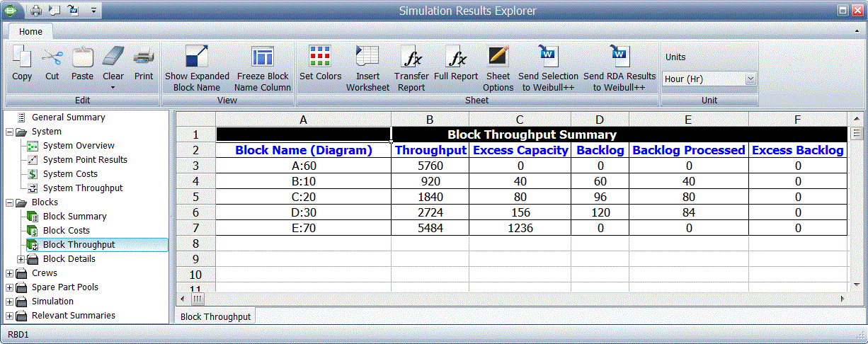
Task: Select the Home ribbon tab
Action: pyautogui.click(x=30, y=32)
